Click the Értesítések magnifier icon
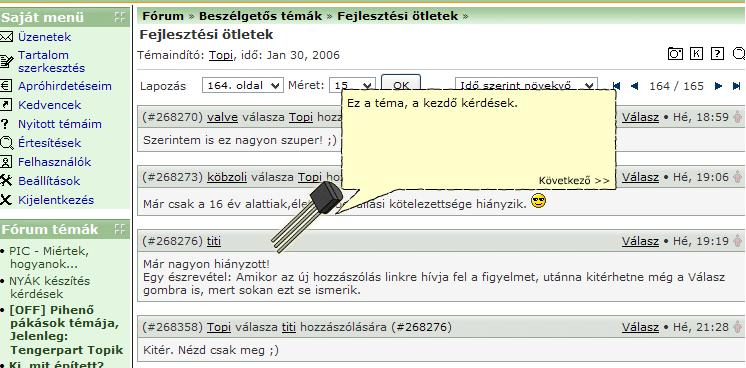The height and width of the screenshot is (368, 746). pos(7,143)
